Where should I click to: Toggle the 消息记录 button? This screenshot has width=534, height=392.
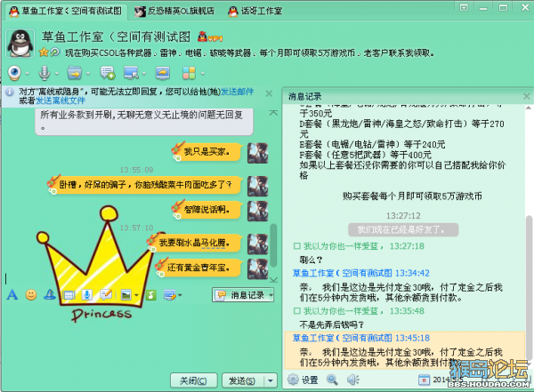click(243, 295)
